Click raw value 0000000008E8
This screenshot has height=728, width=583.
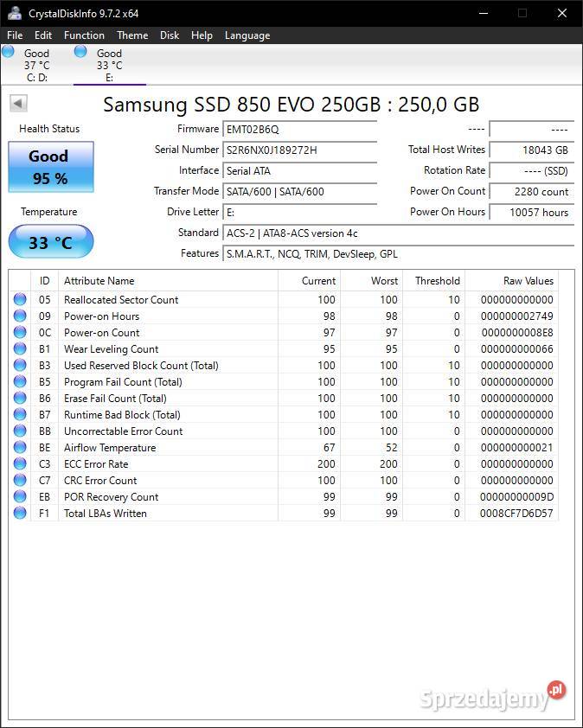[517, 333]
